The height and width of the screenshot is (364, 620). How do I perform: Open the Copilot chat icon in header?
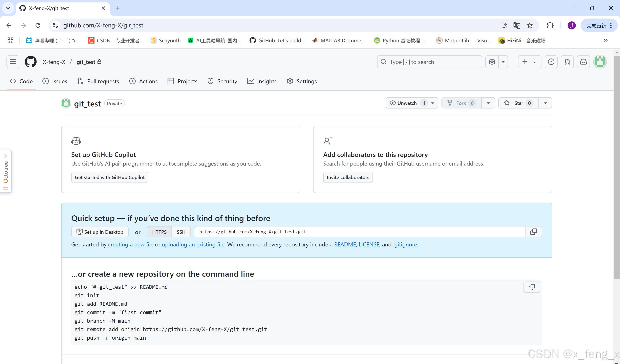492,62
